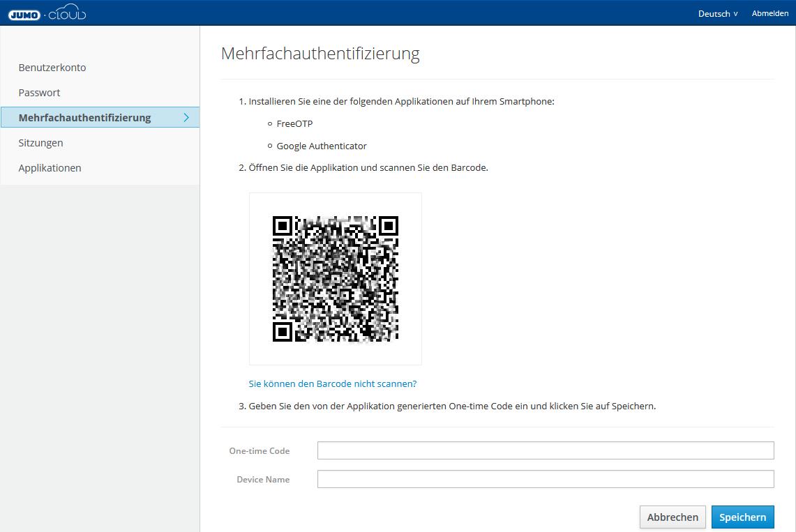796x532 pixels.
Task: Click the Abbrechen button
Action: point(673,517)
